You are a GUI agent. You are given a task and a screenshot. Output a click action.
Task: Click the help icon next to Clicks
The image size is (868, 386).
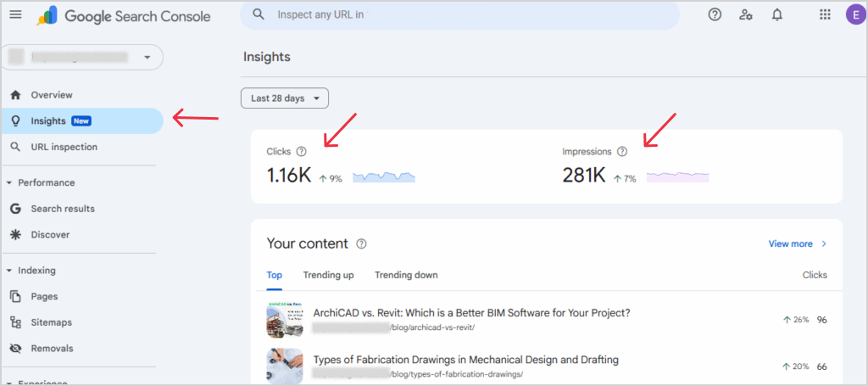(x=301, y=152)
